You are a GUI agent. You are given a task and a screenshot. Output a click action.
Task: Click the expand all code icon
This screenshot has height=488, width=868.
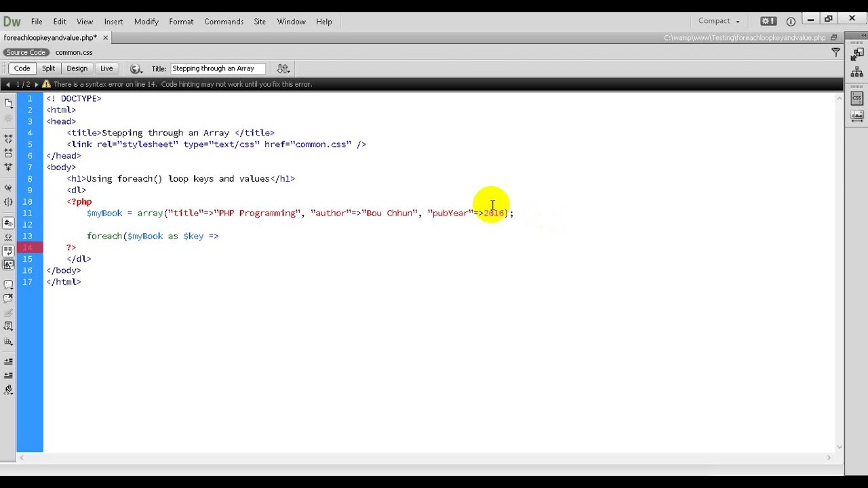(8, 167)
